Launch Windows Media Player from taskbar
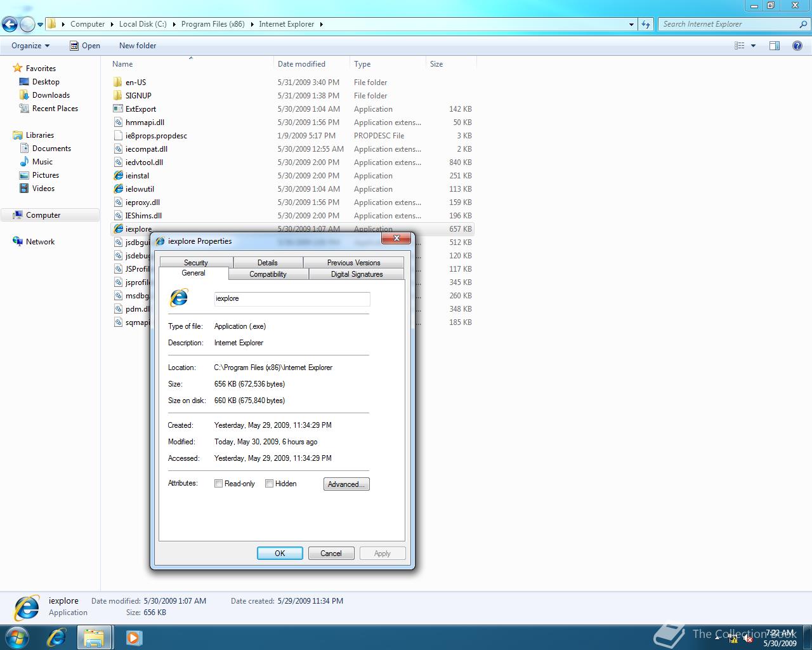The height and width of the screenshot is (650, 812). click(134, 637)
